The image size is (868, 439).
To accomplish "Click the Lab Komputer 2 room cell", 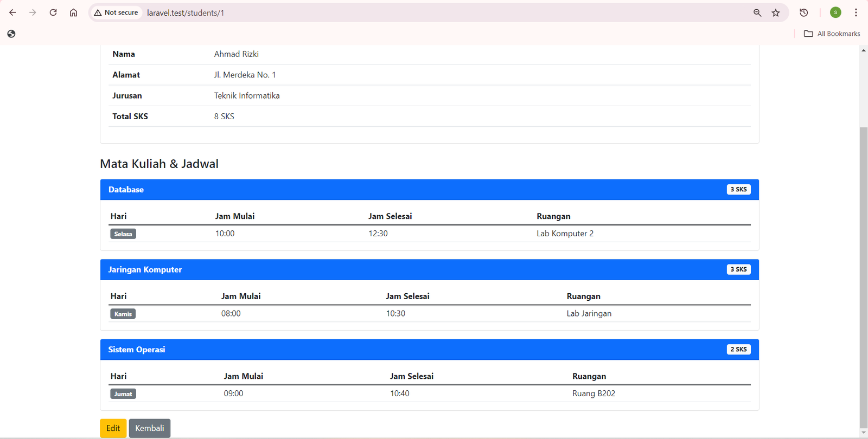I will tap(565, 234).
